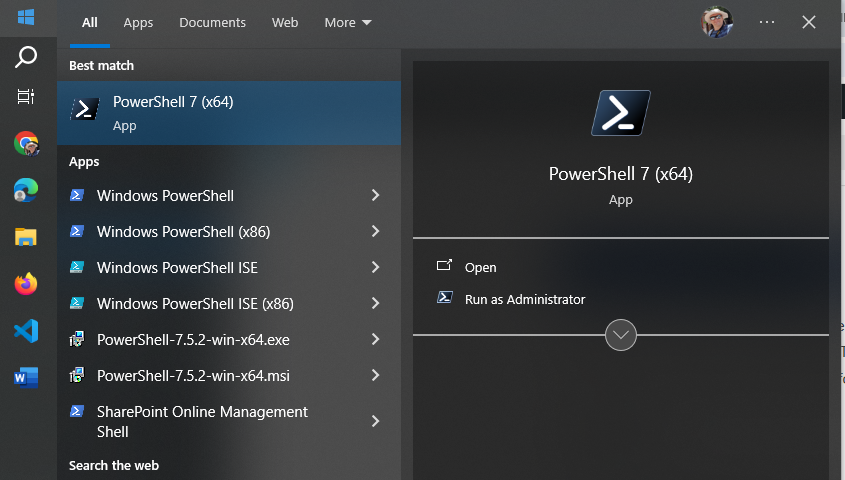Click the Task View taskbar icon
The width and height of the screenshot is (845, 480).
(x=26, y=96)
